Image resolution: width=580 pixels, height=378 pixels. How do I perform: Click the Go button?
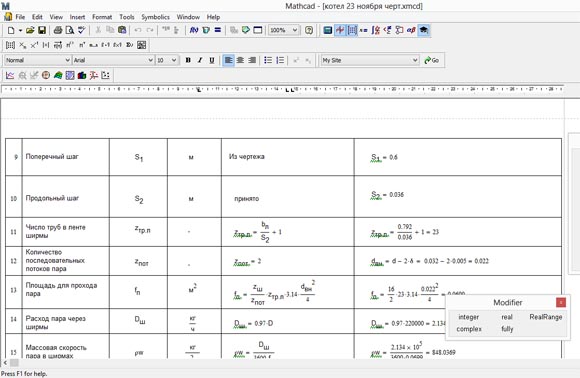[x=432, y=60]
